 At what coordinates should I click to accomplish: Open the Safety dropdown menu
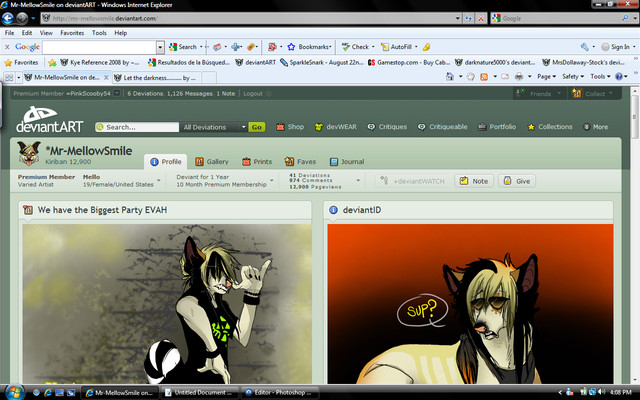pyautogui.click(x=573, y=76)
